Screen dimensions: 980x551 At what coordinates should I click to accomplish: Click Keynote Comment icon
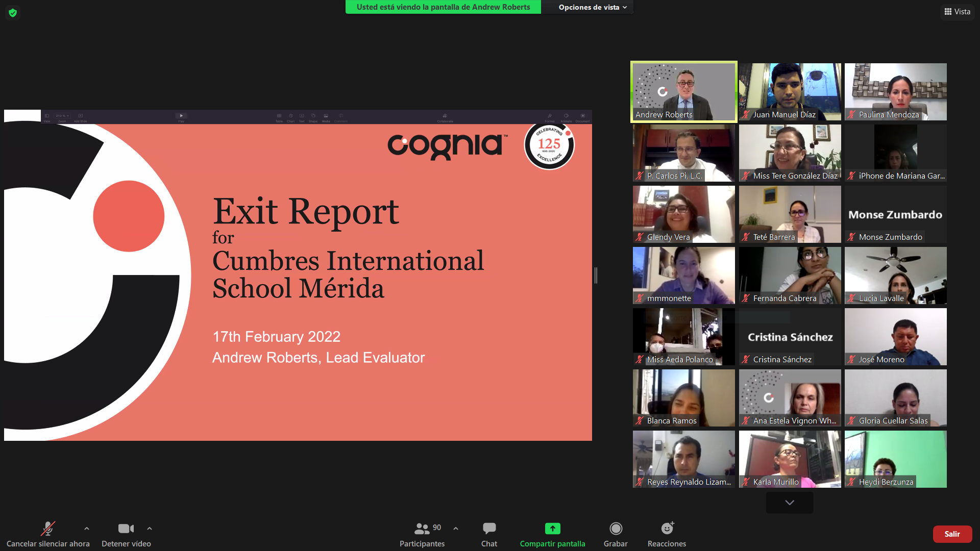coord(341,116)
